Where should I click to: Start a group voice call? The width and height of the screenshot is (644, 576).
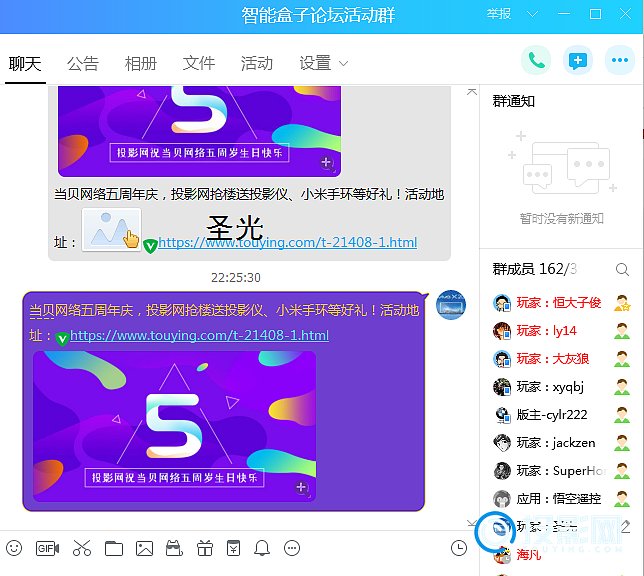click(536, 60)
